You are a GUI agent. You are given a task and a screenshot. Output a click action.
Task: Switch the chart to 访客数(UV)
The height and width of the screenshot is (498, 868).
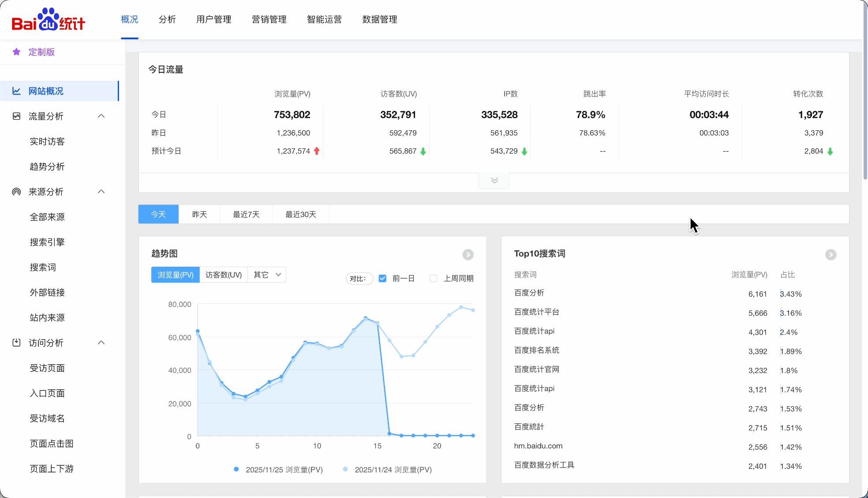(x=224, y=275)
